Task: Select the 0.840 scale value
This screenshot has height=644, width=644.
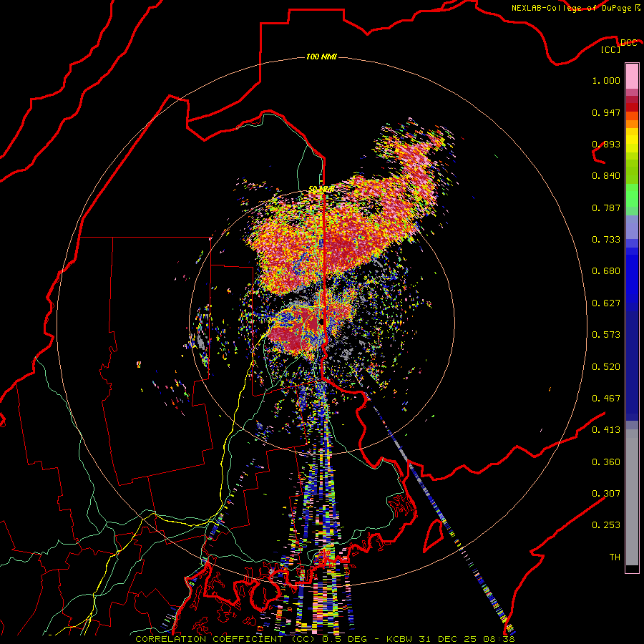Action: (x=606, y=176)
